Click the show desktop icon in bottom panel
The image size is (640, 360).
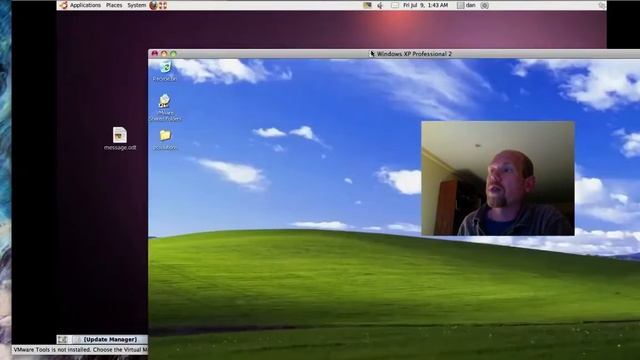[x=62, y=339]
